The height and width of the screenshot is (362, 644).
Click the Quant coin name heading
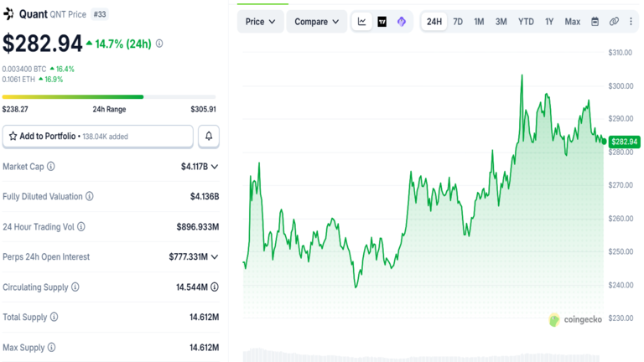[34, 14]
